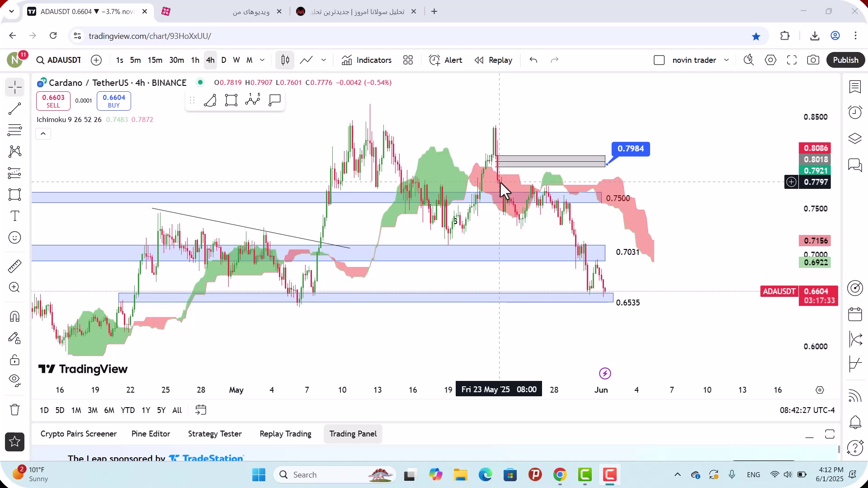The height and width of the screenshot is (488, 868).
Task: Open the economic calendar panel
Action: 855,314
